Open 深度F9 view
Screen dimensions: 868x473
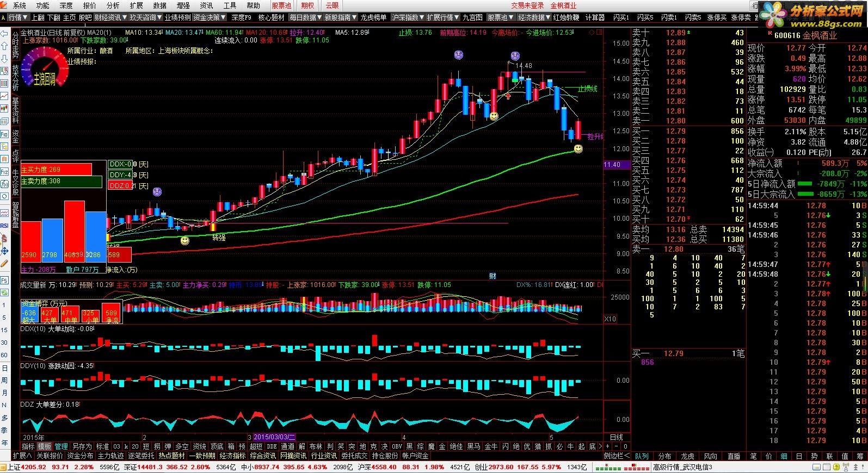tap(241, 17)
